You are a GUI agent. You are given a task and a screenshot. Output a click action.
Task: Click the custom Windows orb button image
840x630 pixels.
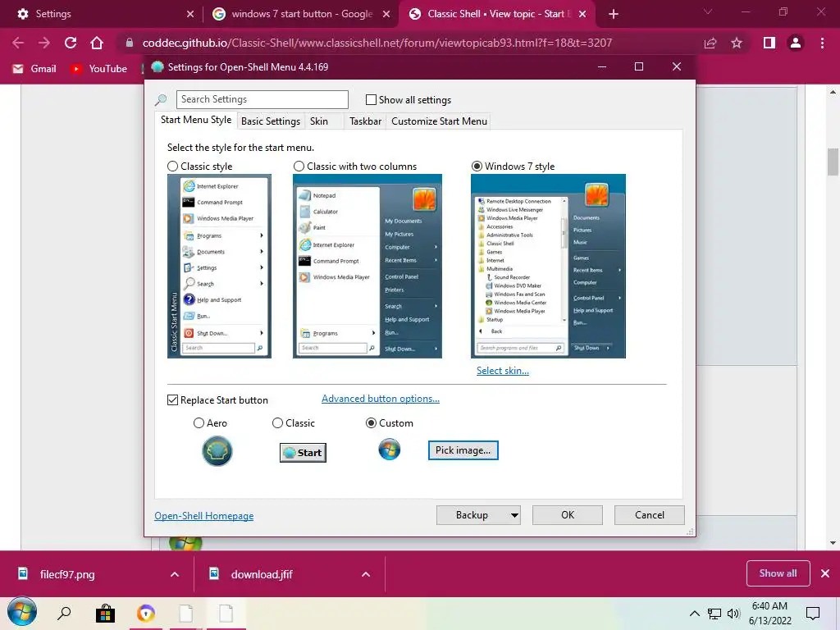[x=390, y=450]
